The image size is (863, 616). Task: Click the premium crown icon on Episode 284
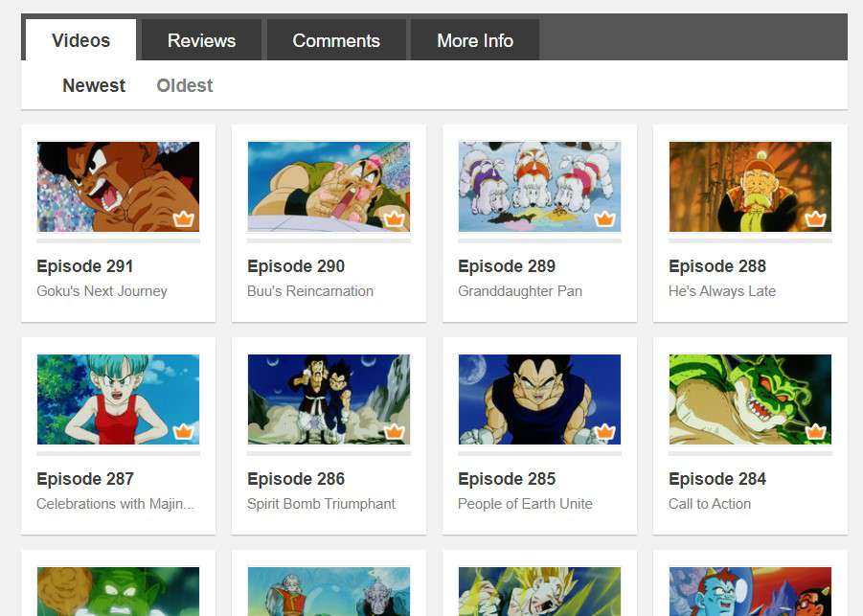[x=816, y=432]
